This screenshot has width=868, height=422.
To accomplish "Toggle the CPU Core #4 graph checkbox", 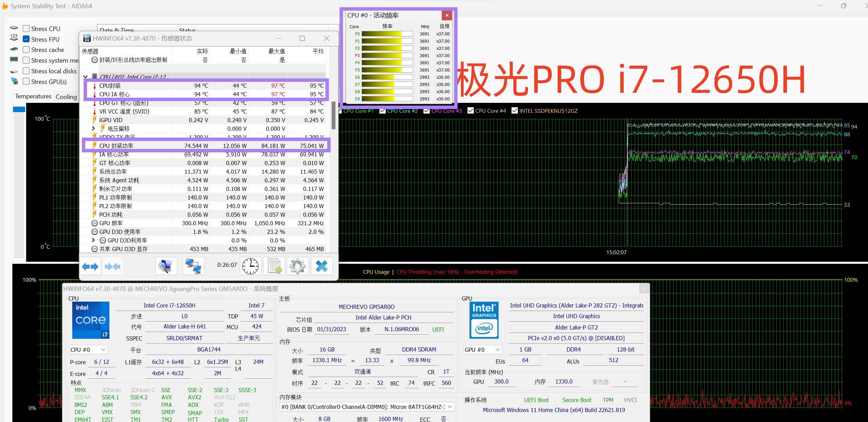I will [471, 111].
